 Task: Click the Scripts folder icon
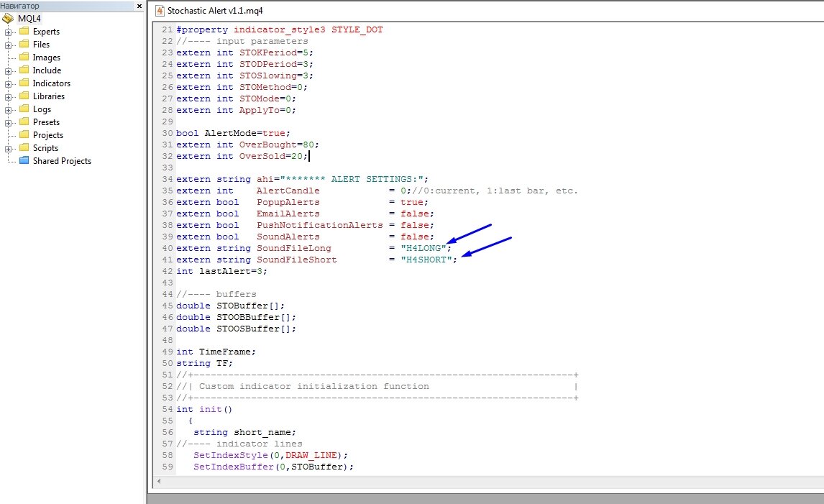(24, 147)
